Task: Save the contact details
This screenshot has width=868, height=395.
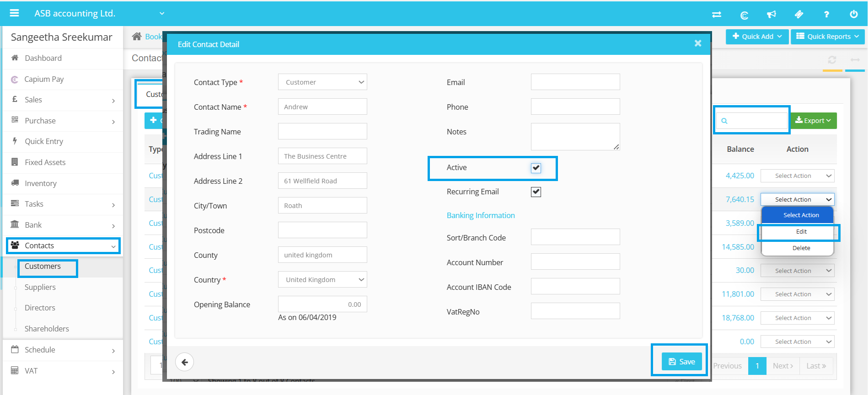Action: click(681, 362)
